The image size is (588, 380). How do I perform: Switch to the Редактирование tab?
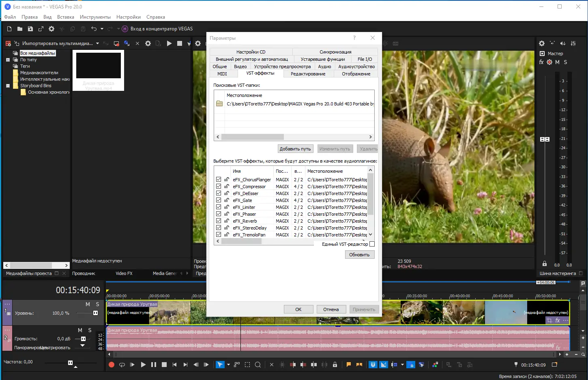coord(308,74)
